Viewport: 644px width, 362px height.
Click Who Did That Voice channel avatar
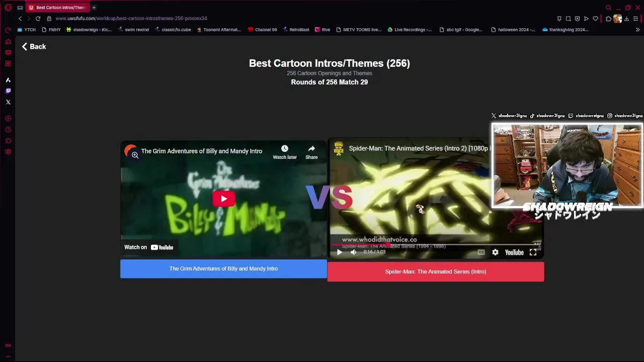click(x=339, y=148)
